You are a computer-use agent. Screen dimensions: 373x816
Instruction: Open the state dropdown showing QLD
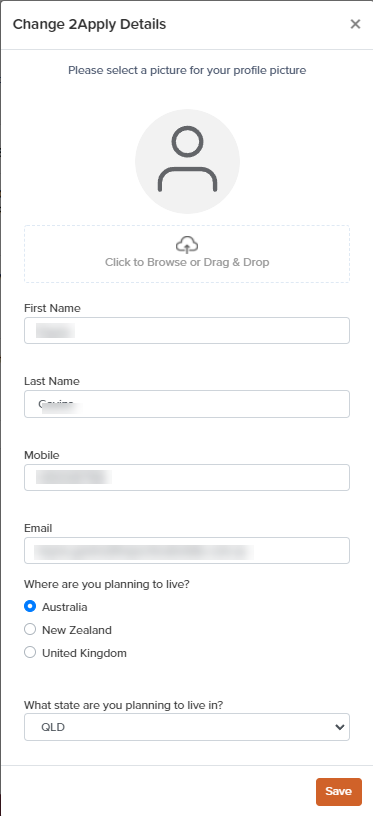point(187,727)
